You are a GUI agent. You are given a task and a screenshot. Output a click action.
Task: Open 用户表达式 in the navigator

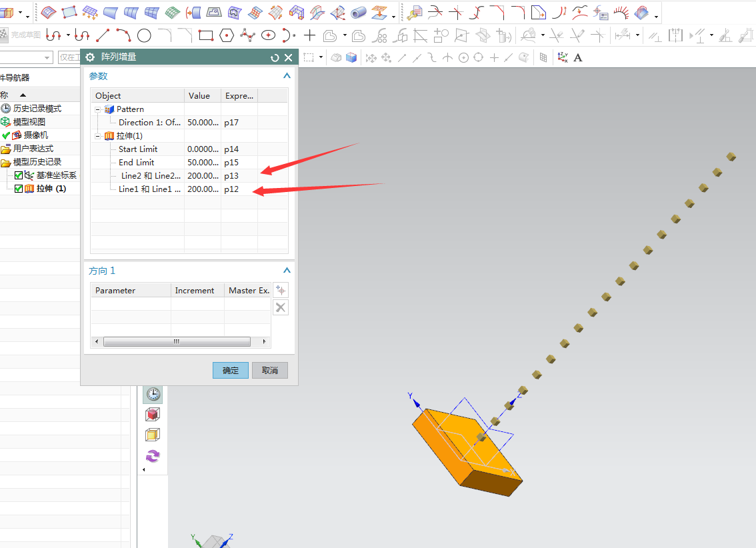pyautogui.click(x=33, y=149)
